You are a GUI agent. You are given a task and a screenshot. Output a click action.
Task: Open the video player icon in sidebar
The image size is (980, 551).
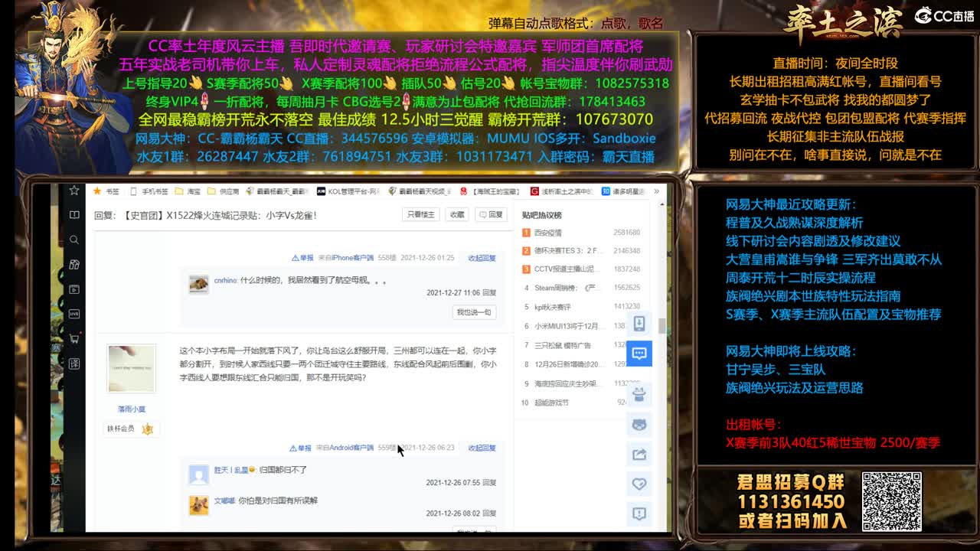click(x=74, y=289)
